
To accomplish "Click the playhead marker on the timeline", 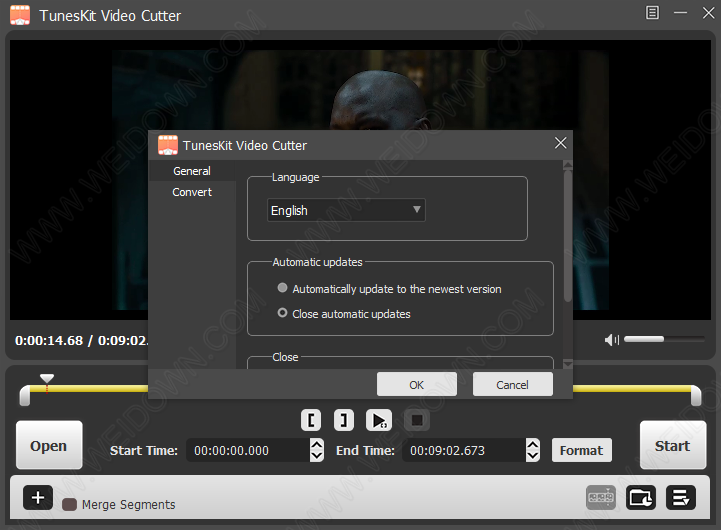I will coord(47,379).
